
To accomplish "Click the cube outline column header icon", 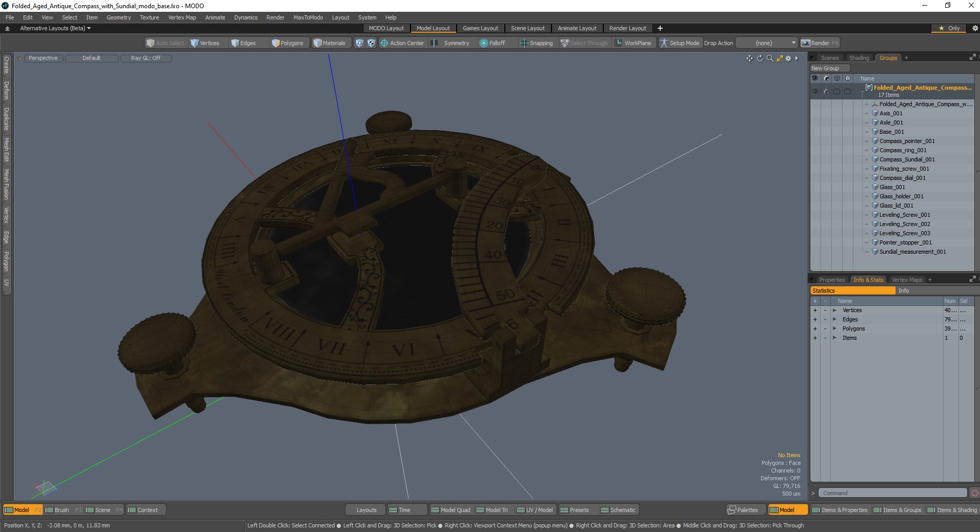I will click(x=836, y=78).
